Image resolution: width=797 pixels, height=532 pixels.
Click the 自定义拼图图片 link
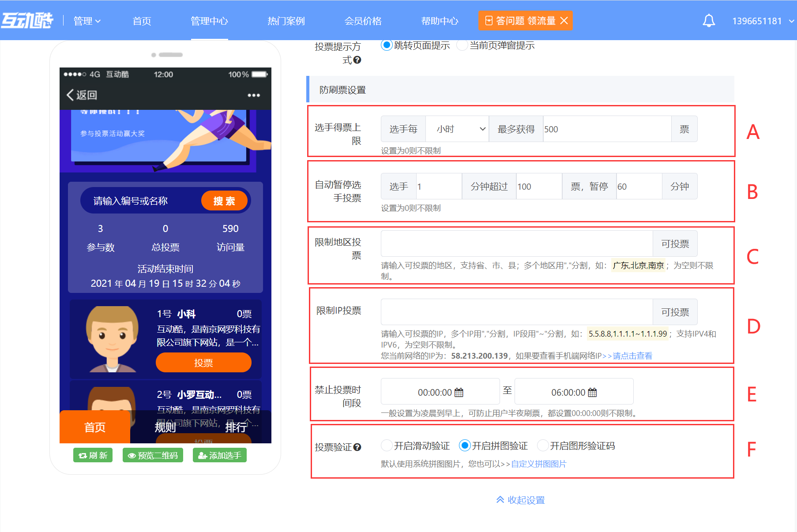coord(538,464)
